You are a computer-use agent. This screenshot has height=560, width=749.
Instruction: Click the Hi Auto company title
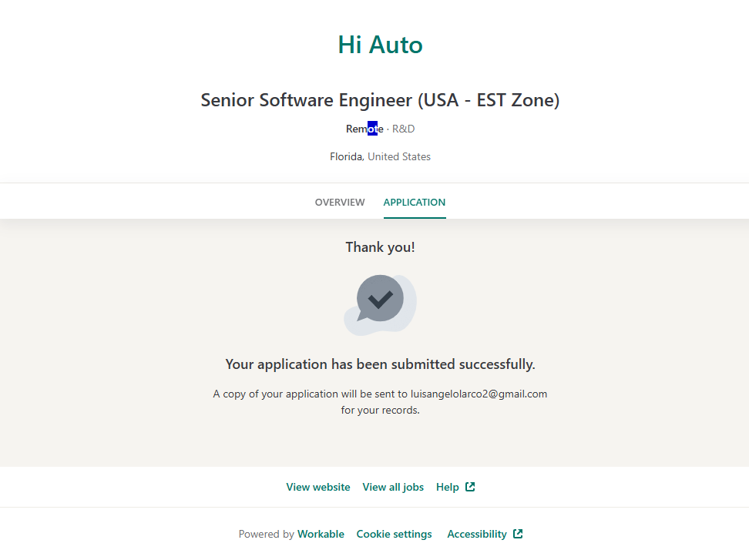click(x=380, y=45)
